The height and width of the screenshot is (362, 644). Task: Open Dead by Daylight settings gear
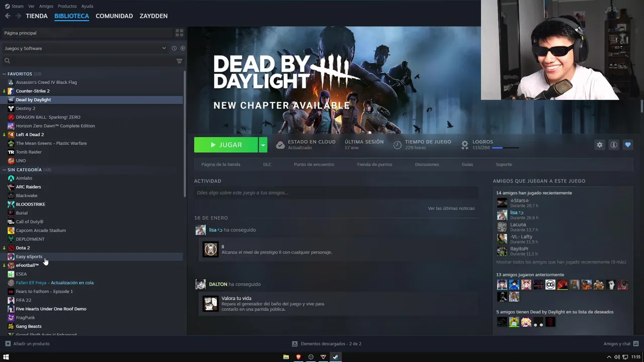tap(599, 145)
